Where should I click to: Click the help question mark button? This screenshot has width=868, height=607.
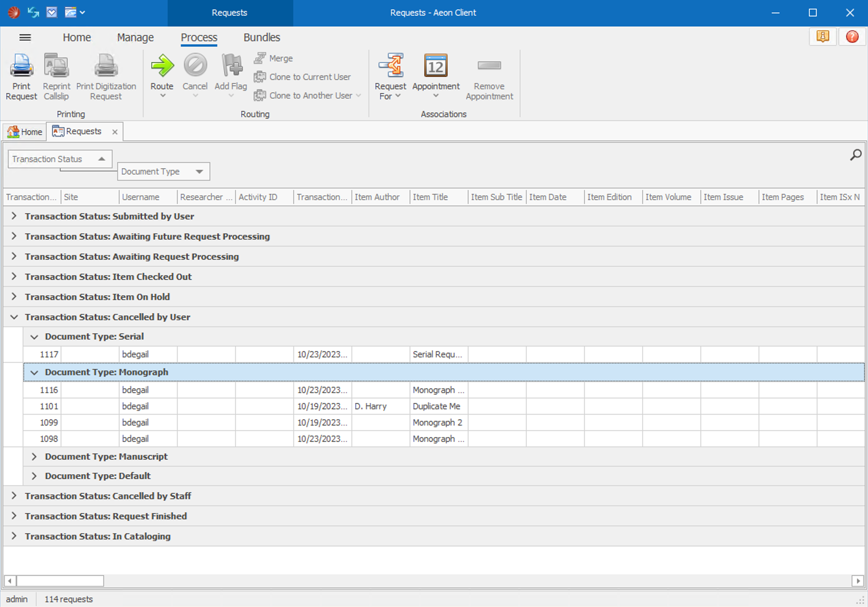(852, 36)
